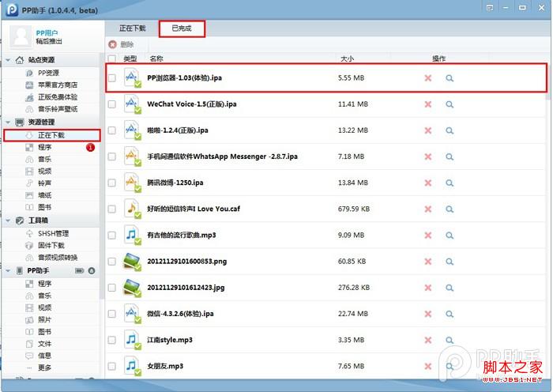Check the box for I Love You.caf
Viewport: 553px width, 392px height.
(112, 209)
